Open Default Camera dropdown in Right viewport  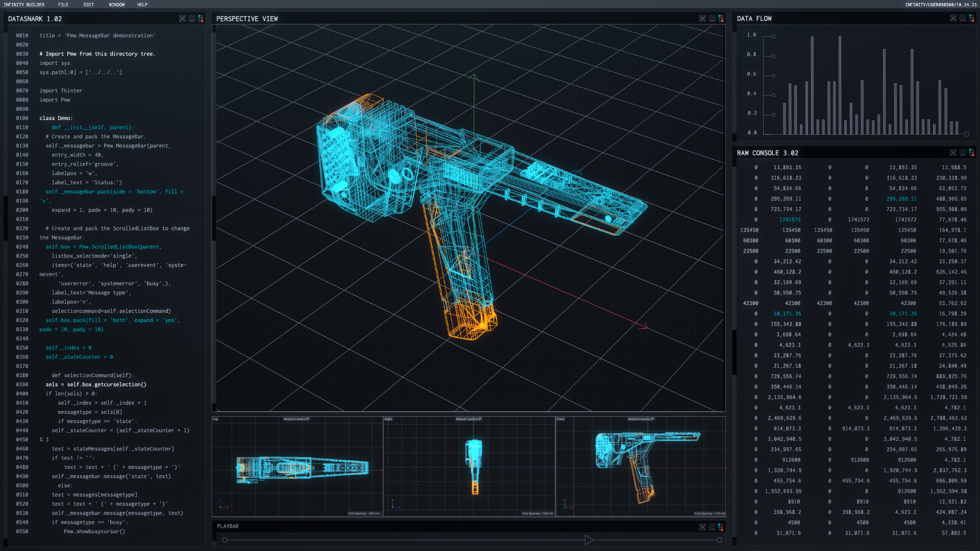(x=468, y=419)
